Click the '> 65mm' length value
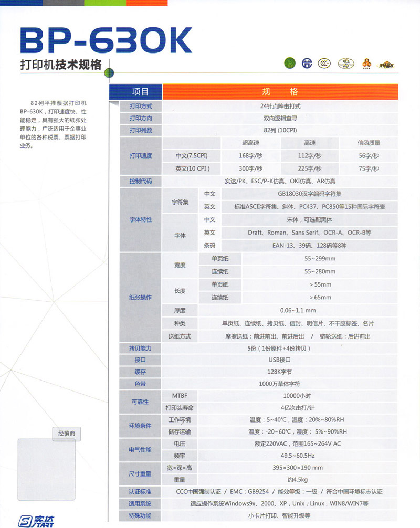420x528 pixels. (320, 298)
